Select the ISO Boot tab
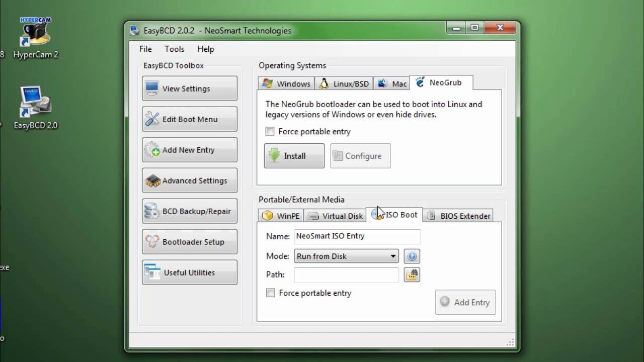This screenshot has height=362, width=644. point(394,215)
